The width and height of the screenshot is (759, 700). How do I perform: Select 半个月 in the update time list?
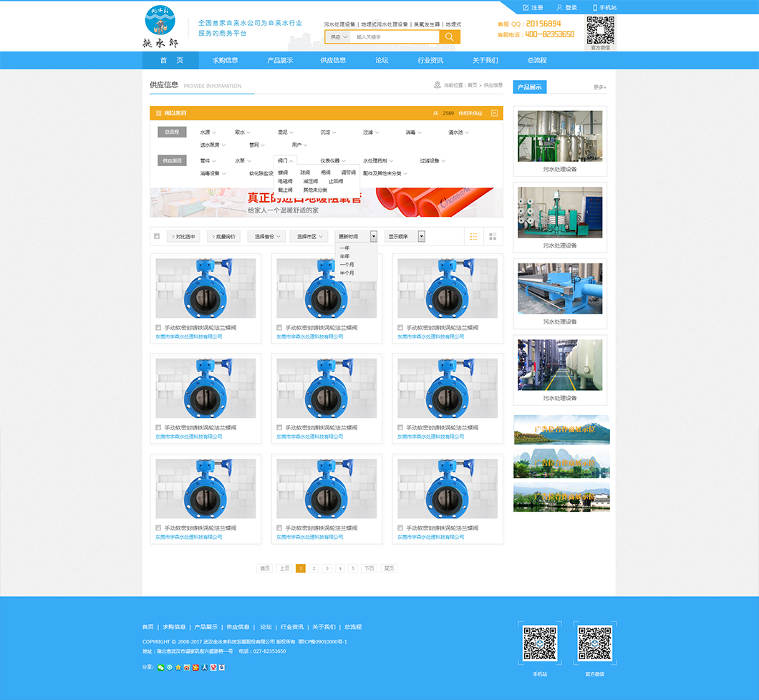[x=347, y=273]
